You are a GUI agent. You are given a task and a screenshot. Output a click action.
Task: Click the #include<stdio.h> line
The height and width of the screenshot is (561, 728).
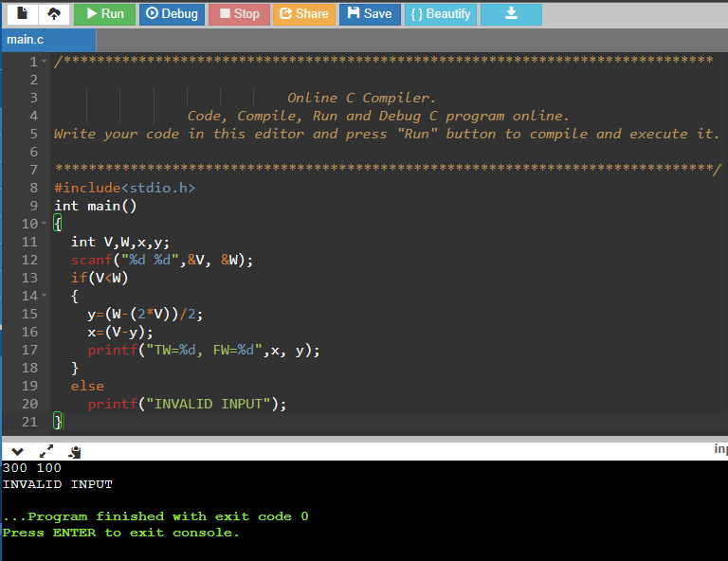click(125, 188)
